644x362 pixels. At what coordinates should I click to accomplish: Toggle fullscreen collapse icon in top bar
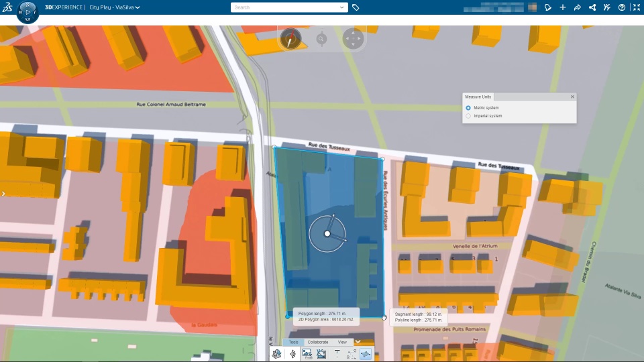(x=637, y=7)
